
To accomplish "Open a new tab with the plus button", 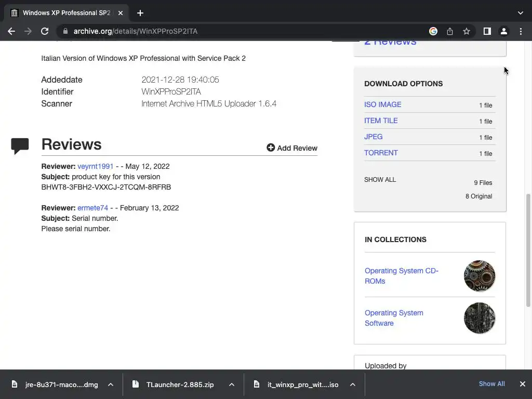I will pyautogui.click(x=140, y=13).
